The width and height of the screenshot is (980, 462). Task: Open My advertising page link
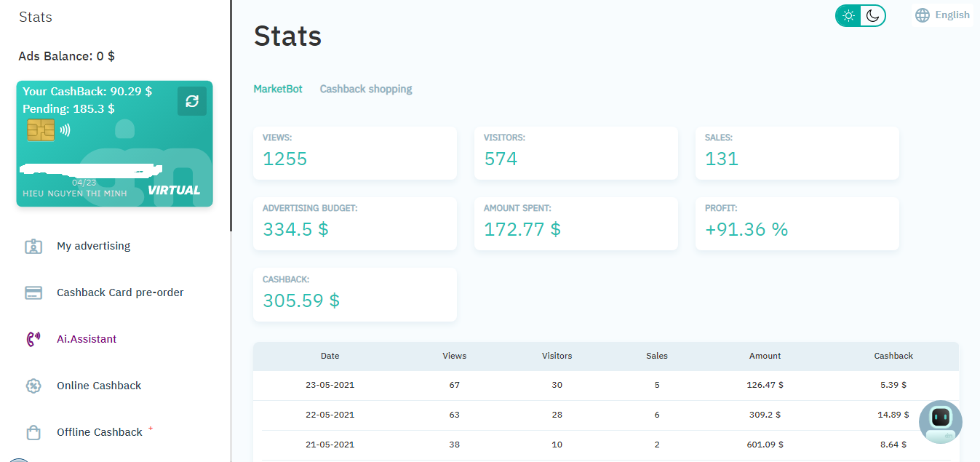pyautogui.click(x=93, y=246)
